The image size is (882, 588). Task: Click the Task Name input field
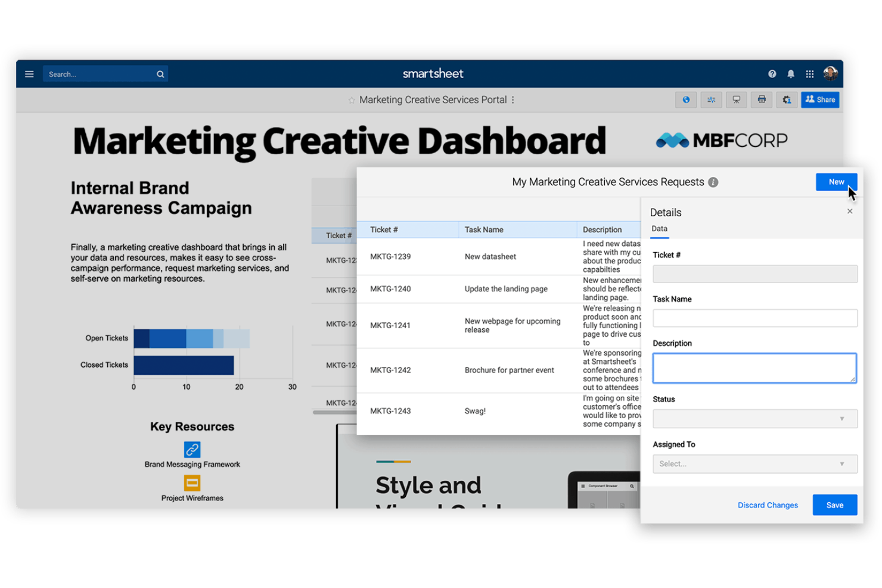point(754,318)
